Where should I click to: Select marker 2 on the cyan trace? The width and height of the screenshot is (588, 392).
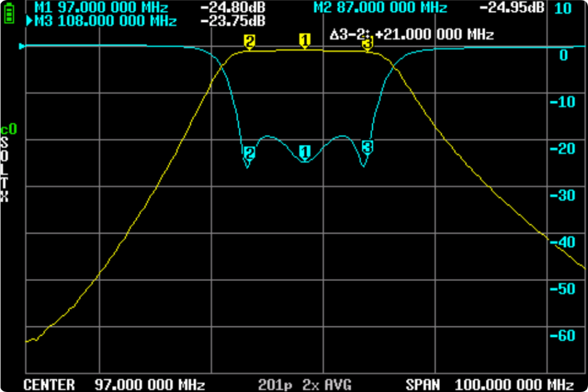pos(249,153)
